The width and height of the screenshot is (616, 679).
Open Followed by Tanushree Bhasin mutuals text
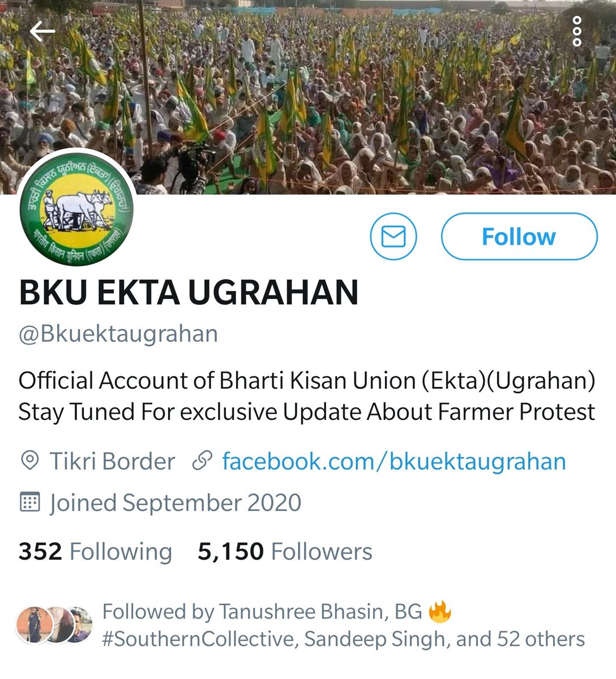coord(344,625)
